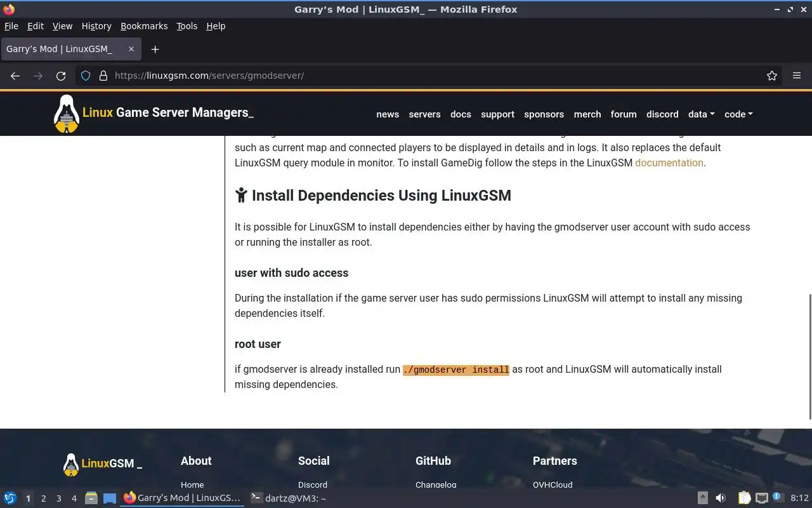812x508 pixels.
Task: Click the LinuxGSM penguin logo in header
Action: 67,114
